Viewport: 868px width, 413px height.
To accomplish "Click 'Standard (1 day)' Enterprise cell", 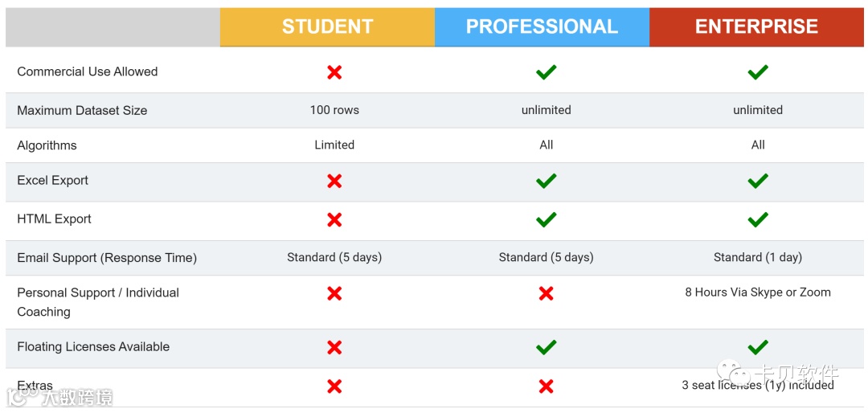I will [x=757, y=258].
